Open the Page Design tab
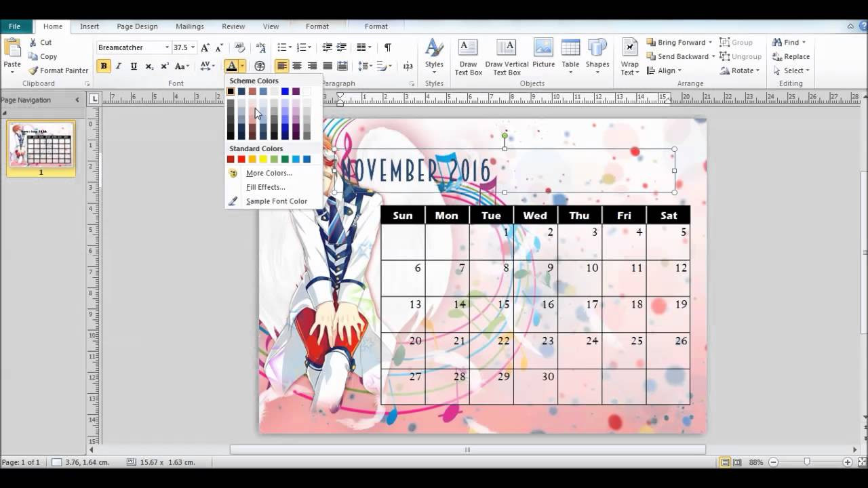Screen dimensions: 868x488 point(137,26)
